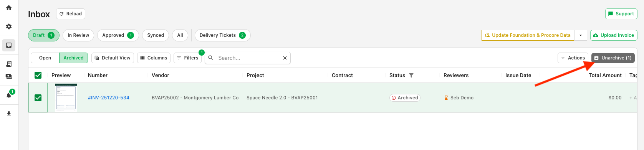644x150 pixels.
Task: Sort by the Vendor column header
Action: click(x=160, y=75)
